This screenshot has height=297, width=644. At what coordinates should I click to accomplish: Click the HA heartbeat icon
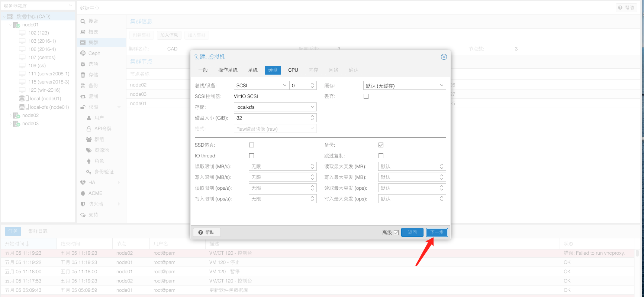83,183
